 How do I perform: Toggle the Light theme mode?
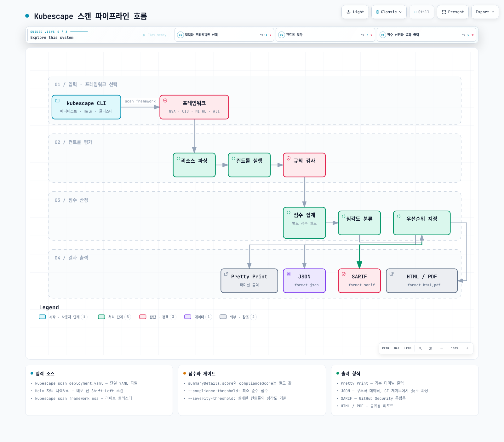pyautogui.click(x=355, y=12)
